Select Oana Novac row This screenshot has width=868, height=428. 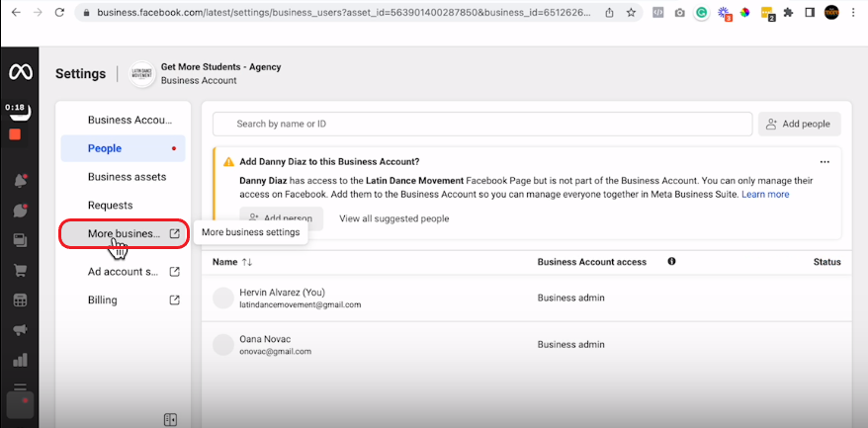click(x=527, y=344)
